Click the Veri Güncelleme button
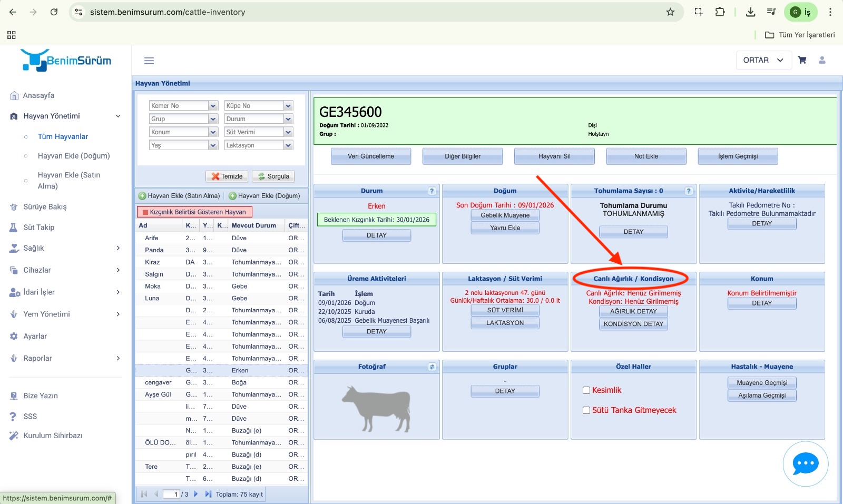843x504 pixels. click(371, 156)
